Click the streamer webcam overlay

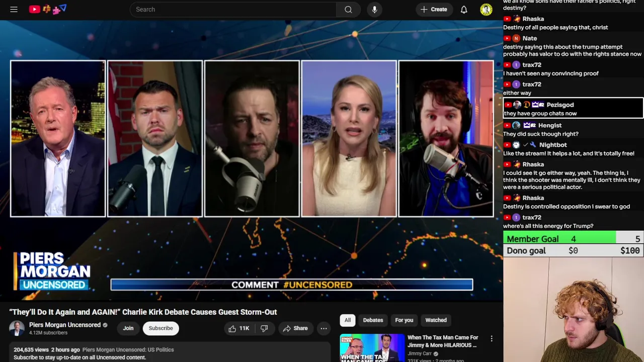574,310
